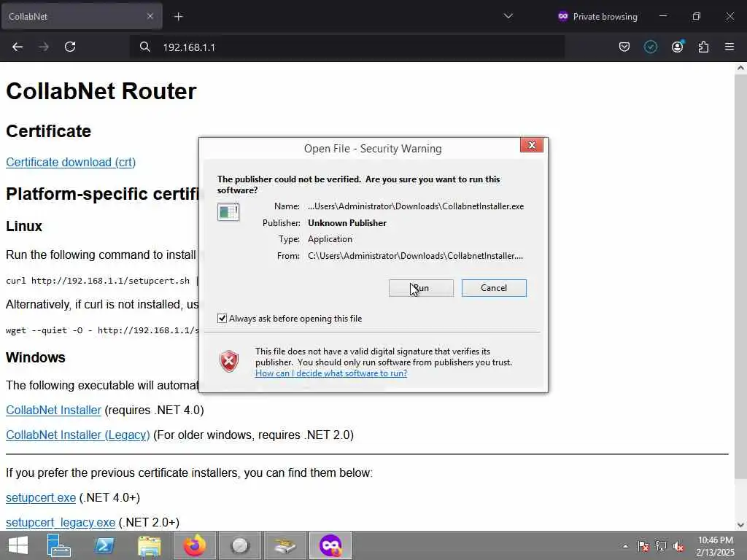The height and width of the screenshot is (560, 747).
Task: Open the tools app icon in taskbar
Action: (285, 545)
